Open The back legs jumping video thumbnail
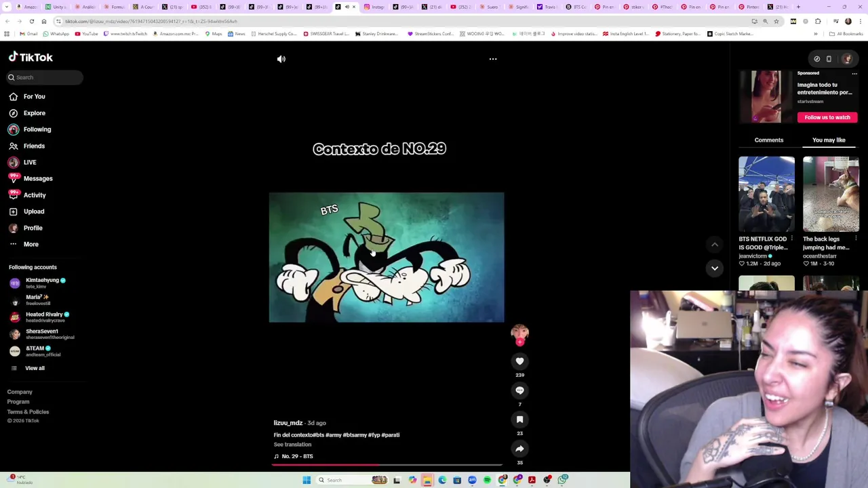This screenshot has height=488, width=868. pyautogui.click(x=831, y=195)
